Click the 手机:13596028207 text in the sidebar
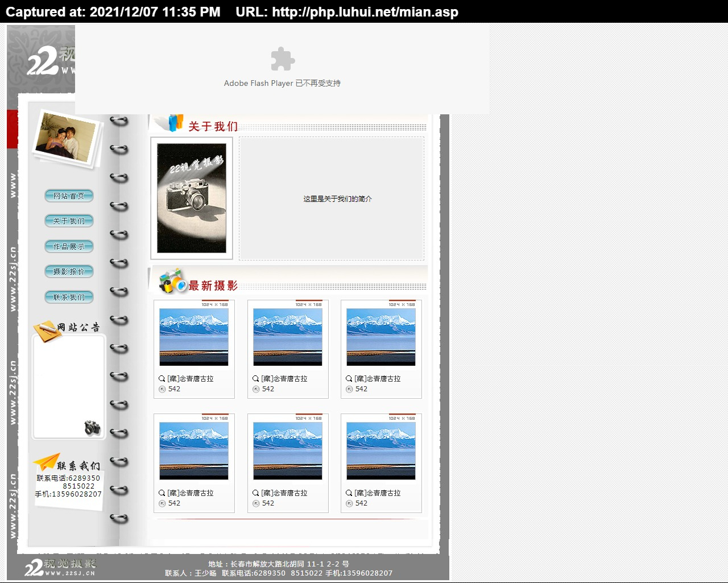This screenshot has width=728, height=583. point(68,494)
